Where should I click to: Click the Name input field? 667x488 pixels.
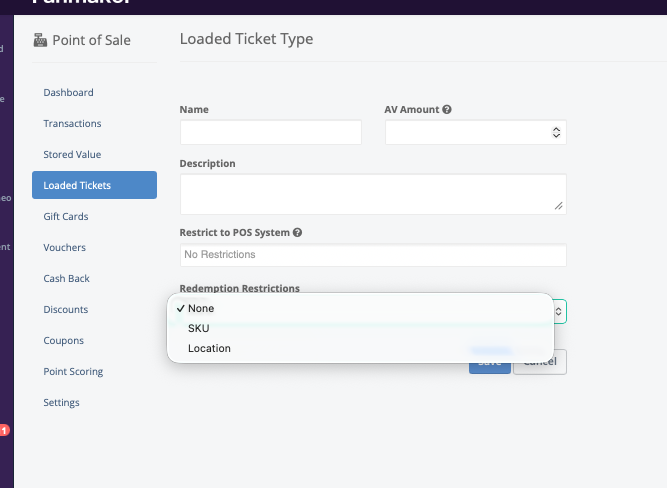click(x=270, y=132)
